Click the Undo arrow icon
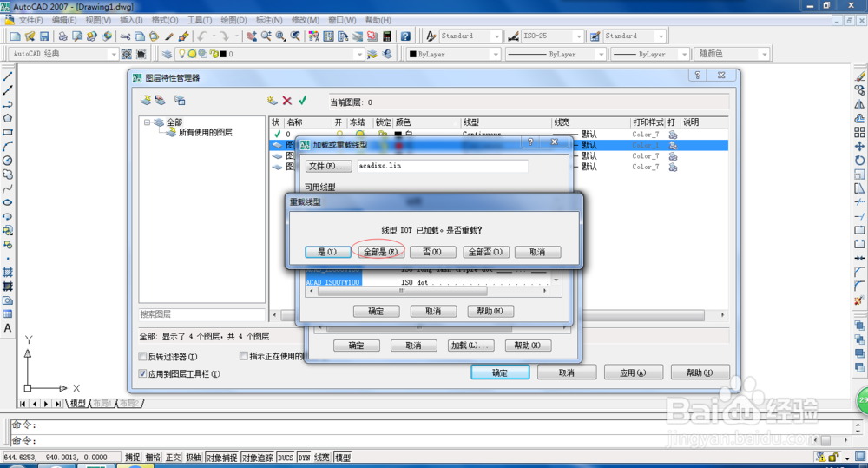The width and height of the screenshot is (868, 468). click(202, 36)
